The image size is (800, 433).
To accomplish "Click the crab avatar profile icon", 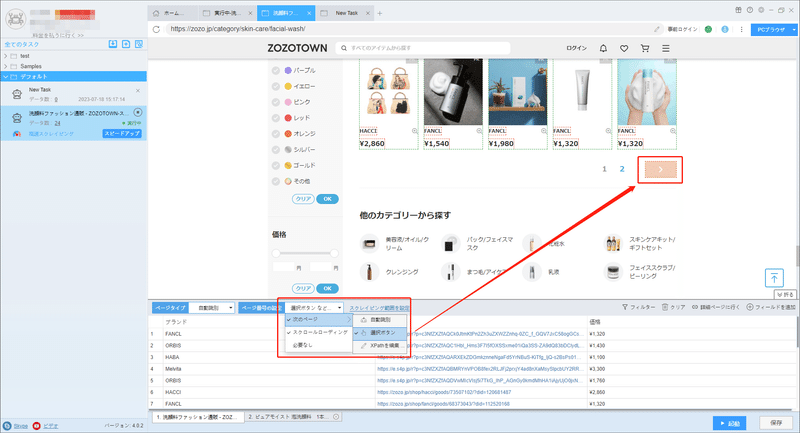I will [x=16, y=19].
